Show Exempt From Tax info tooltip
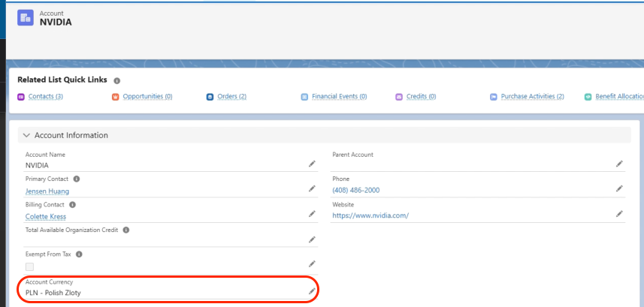This screenshot has width=644, height=307. tap(79, 254)
